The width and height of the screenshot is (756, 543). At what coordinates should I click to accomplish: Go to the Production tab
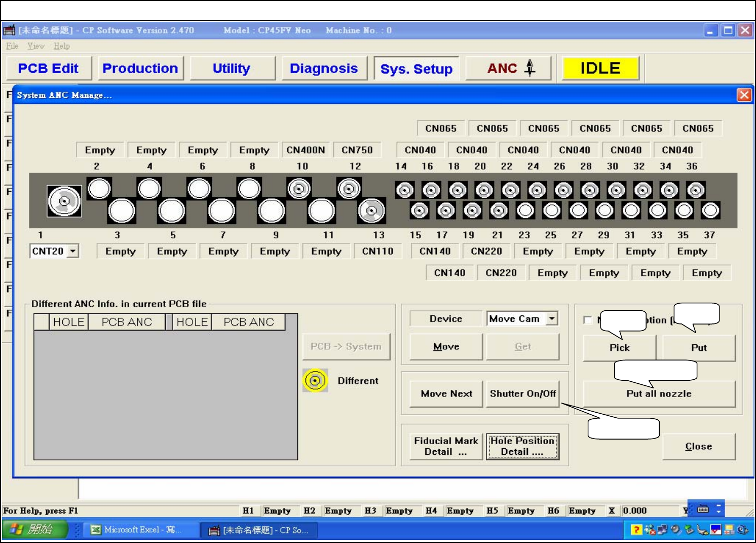pos(140,68)
